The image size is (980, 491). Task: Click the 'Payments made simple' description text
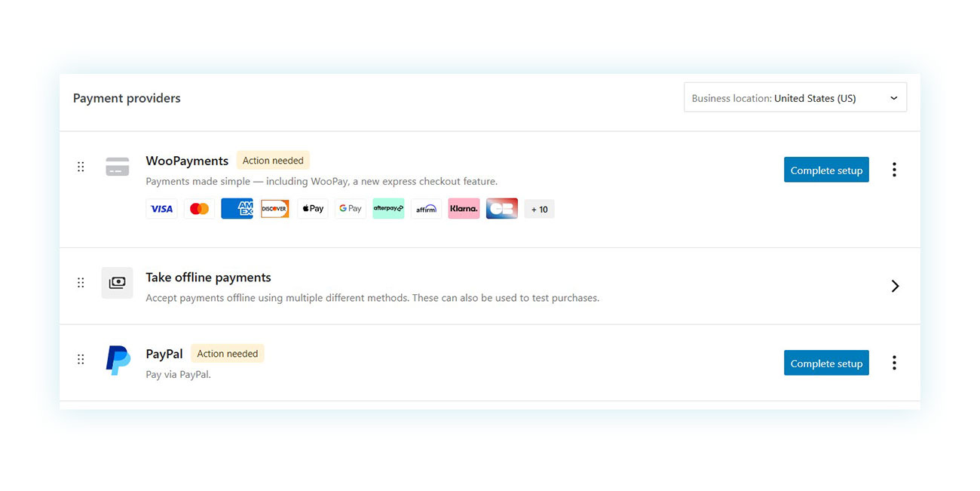(322, 182)
